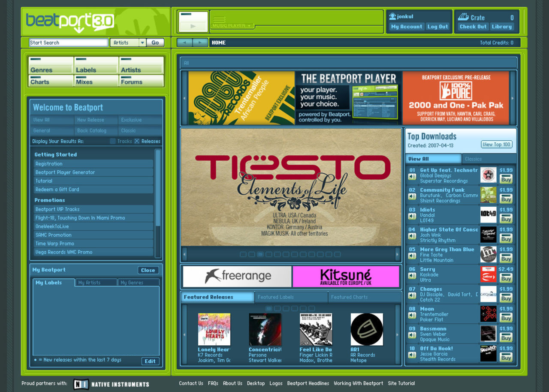
Task: Select a carousel dot below the Tiesto banner
Action: tap(260, 254)
